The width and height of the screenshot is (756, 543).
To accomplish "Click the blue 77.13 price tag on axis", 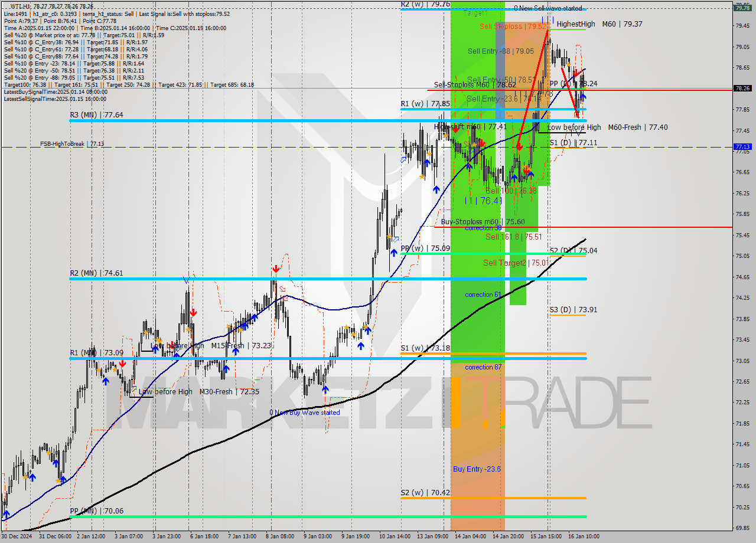I will [742, 147].
